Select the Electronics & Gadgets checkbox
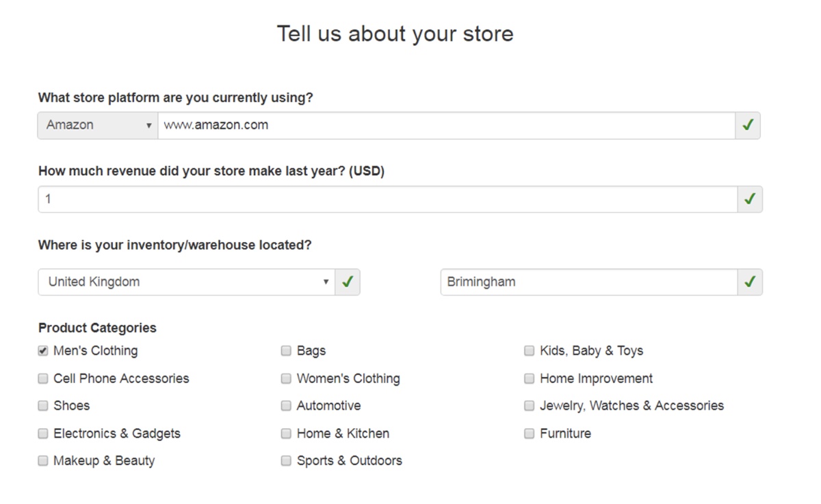 coord(43,434)
